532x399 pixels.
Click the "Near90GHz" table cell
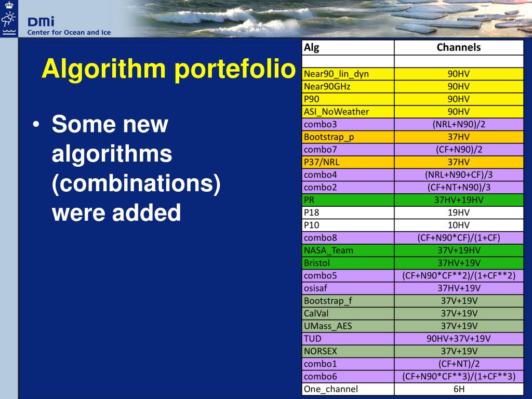348,87
